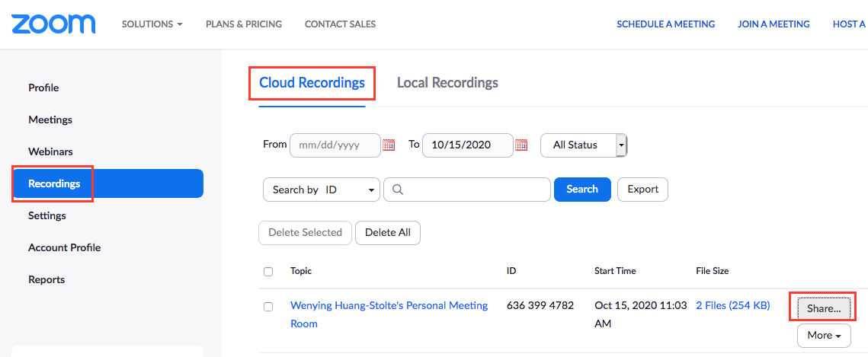Click the ID column header
Screen dimensions: 868x357
[x=511, y=271]
